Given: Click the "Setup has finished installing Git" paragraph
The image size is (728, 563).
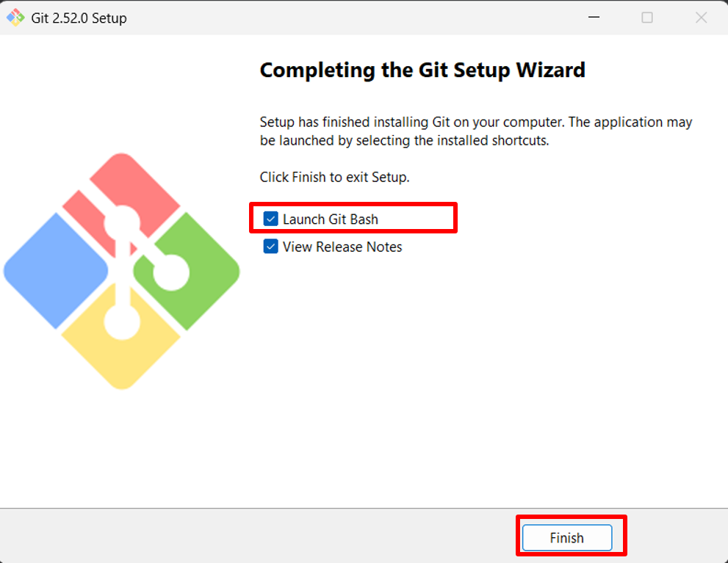Looking at the screenshot, I should tap(476, 131).
